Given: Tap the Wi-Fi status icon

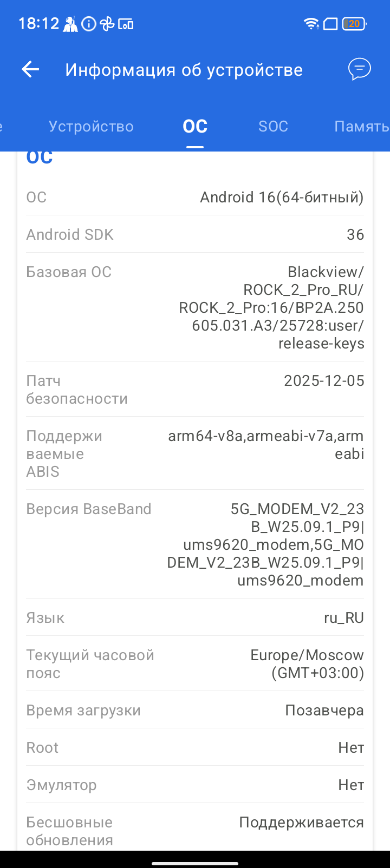Looking at the screenshot, I should 311,24.
